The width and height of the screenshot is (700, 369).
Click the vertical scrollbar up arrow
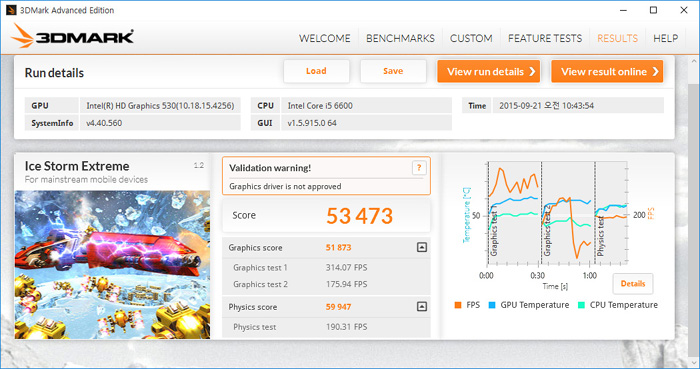pyautogui.click(x=694, y=62)
